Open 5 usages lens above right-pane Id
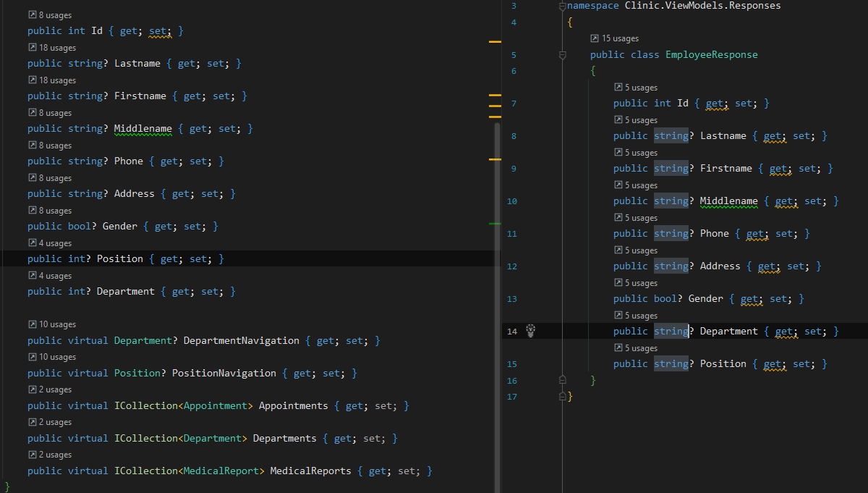 (636, 88)
